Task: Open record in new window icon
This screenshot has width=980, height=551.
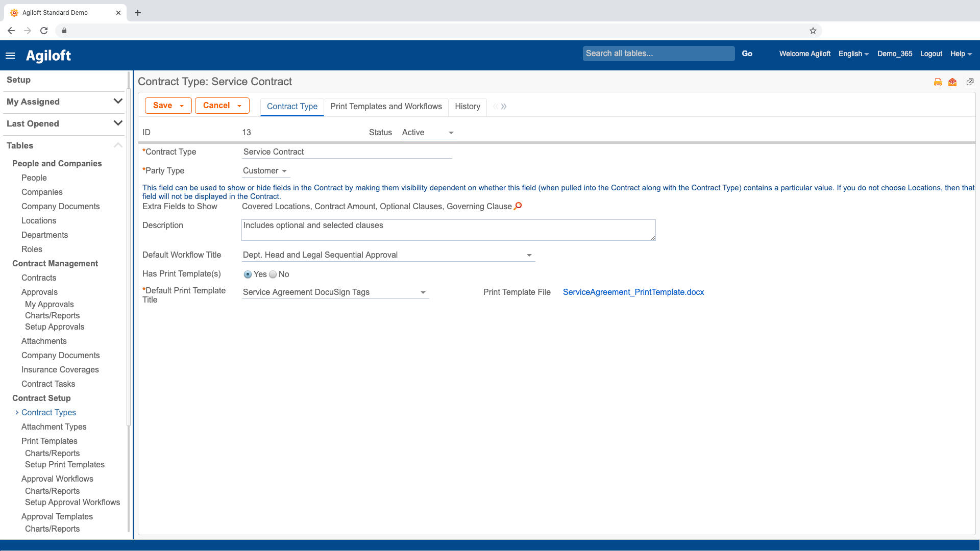Action: 969,82
